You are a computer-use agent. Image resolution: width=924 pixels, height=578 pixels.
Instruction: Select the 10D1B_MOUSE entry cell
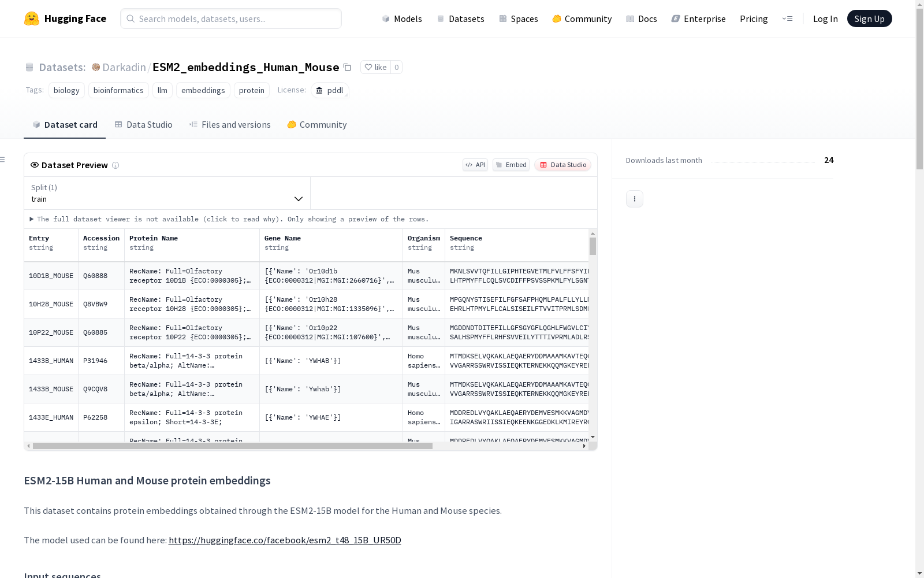tap(51, 276)
